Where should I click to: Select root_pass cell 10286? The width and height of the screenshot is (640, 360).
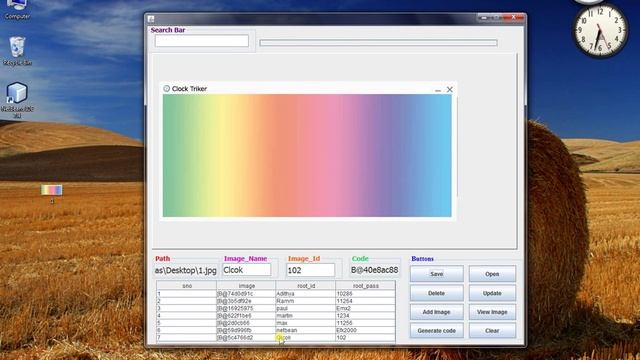click(x=365, y=293)
